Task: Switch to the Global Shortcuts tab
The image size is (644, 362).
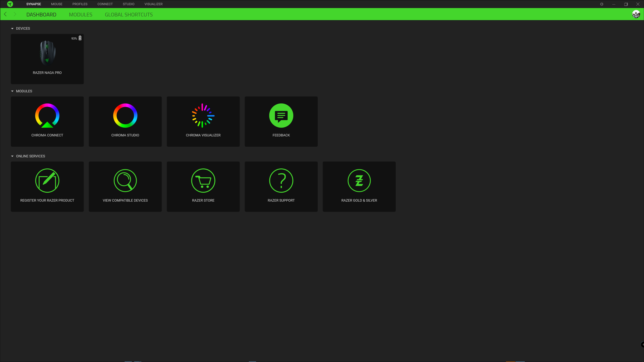Action: pyautogui.click(x=129, y=14)
